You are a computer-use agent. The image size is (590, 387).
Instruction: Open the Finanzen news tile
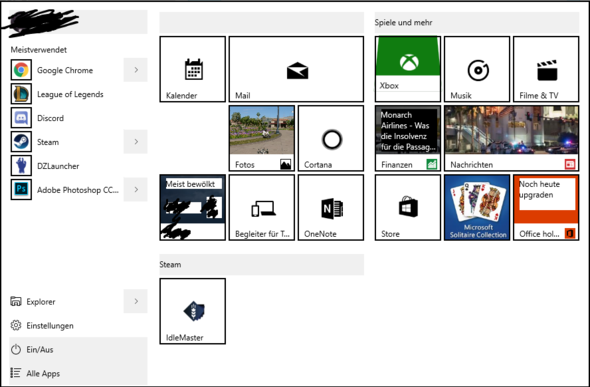pos(408,138)
